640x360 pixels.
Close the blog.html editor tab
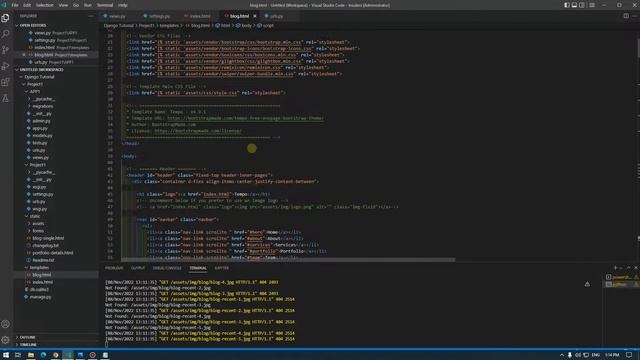(x=255, y=16)
